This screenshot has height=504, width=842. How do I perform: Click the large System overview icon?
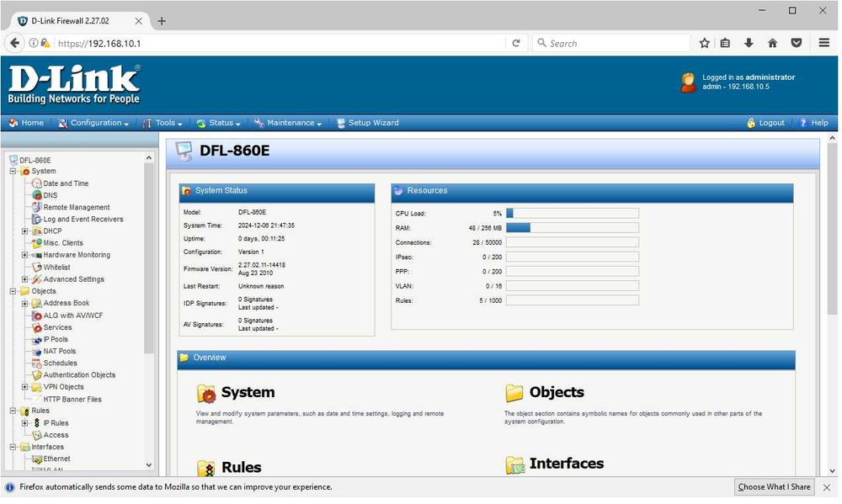tap(206, 394)
